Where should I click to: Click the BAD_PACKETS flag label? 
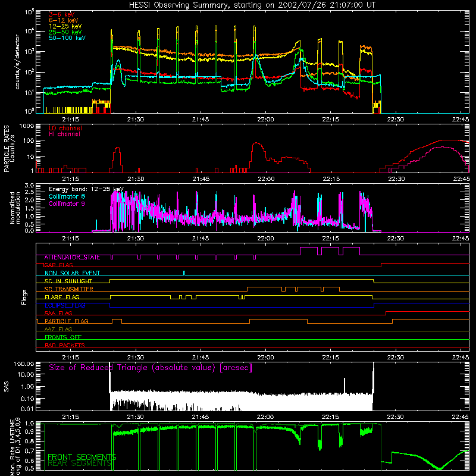point(65,346)
